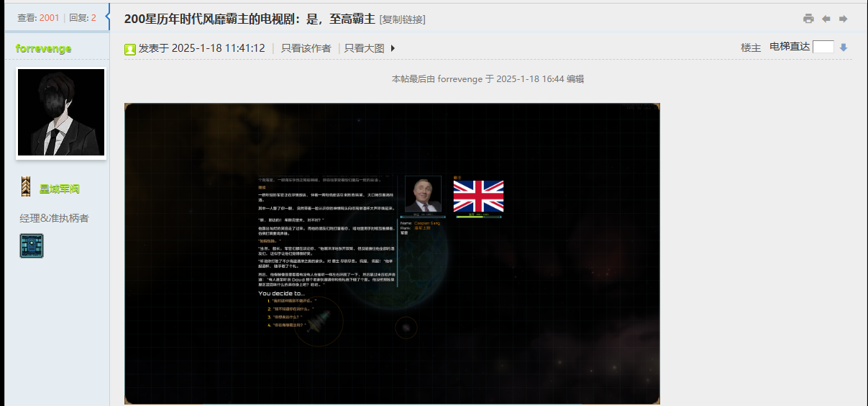868x406 pixels.
Task: Open forrevenge's avatar image
Action: (x=61, y=113)
